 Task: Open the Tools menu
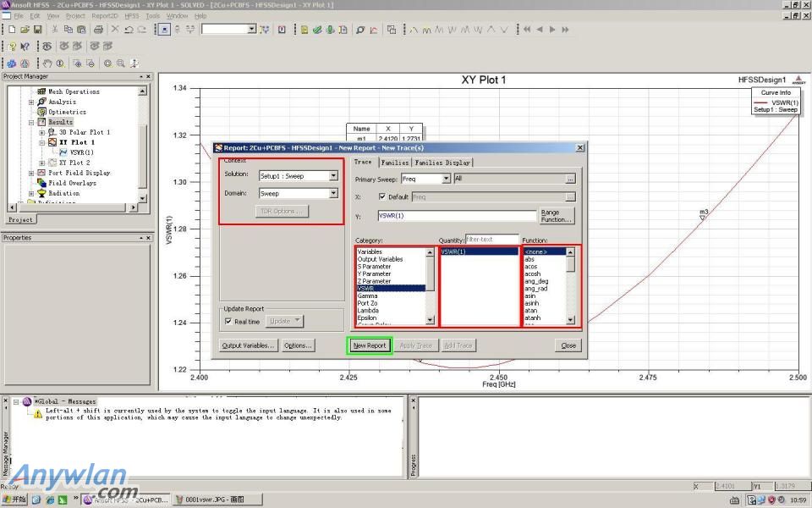coord(153,16)
